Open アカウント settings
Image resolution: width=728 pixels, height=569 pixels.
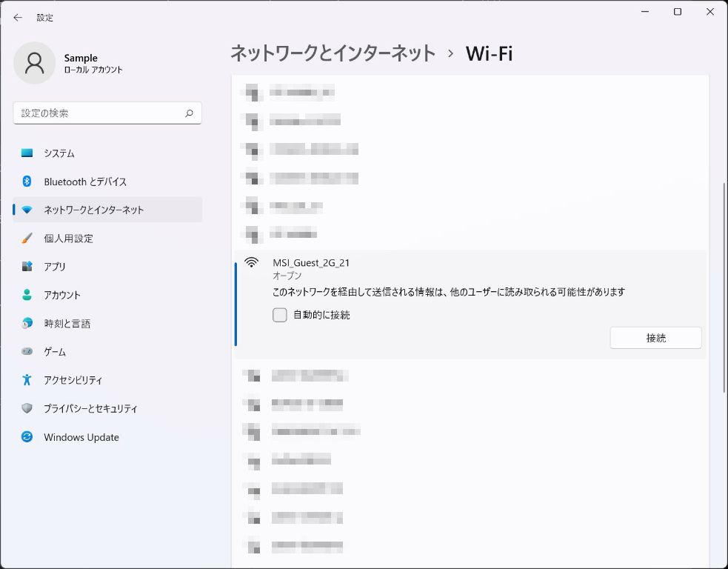[107, 295]
